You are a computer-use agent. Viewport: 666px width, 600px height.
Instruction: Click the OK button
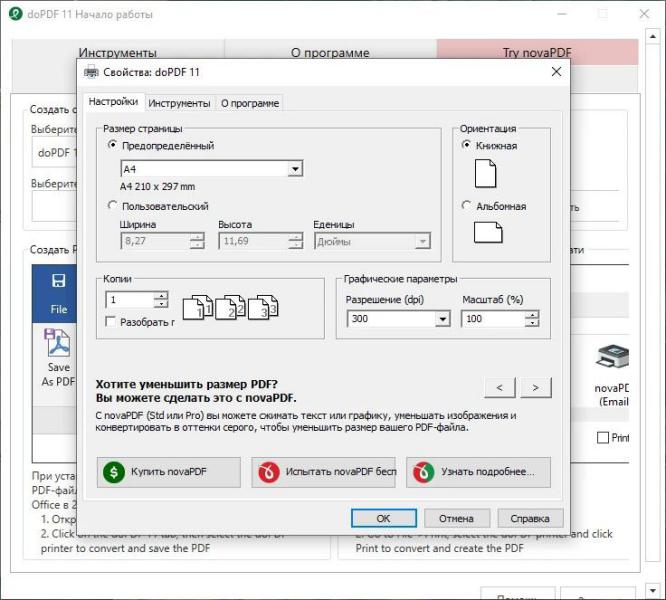[x=384, y=518]
